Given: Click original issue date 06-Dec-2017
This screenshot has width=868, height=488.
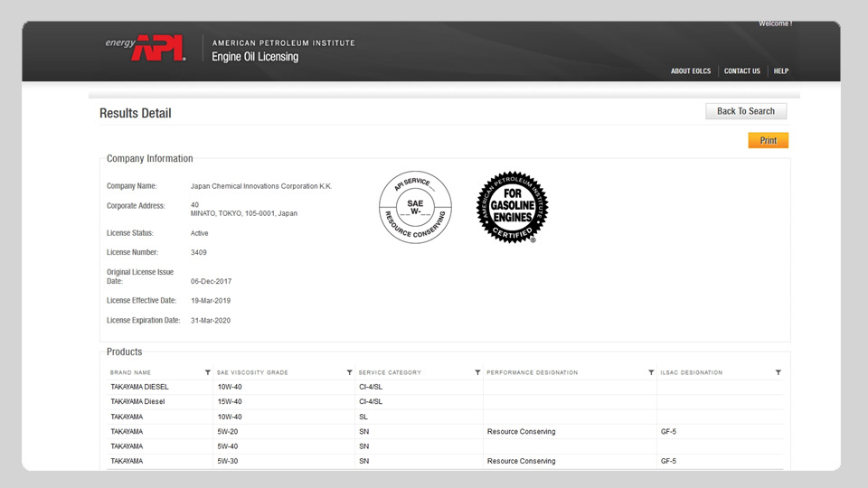Looking at the screenshot, I should click(x=211, y=282).
